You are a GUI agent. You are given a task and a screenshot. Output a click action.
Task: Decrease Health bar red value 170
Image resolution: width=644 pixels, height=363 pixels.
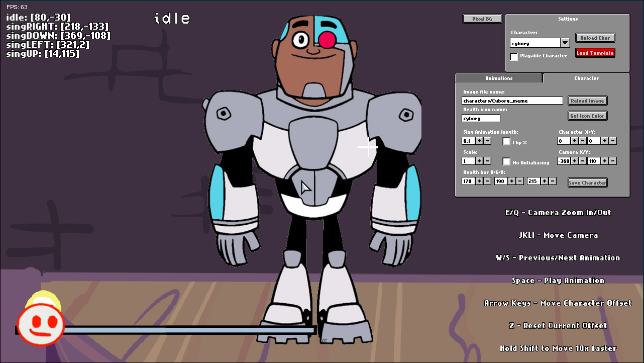tap(487, 181)
